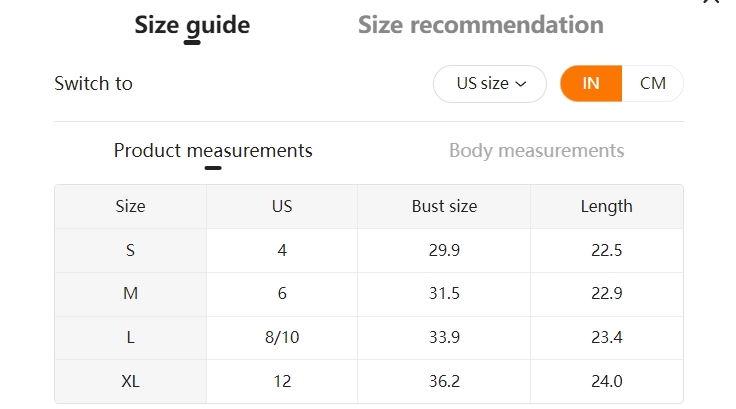Viewport: 736px width, 409px height.
Task: Click the 22.5 length cell
Action: [606, 250]
